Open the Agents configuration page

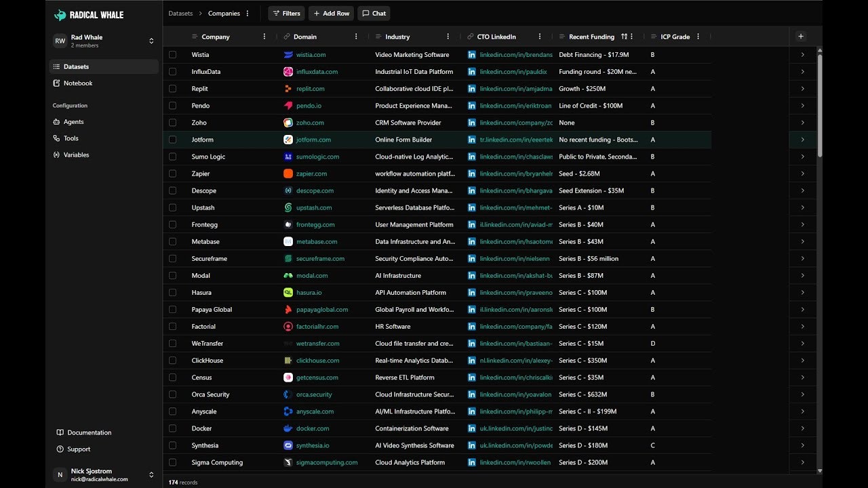(104, 122)
